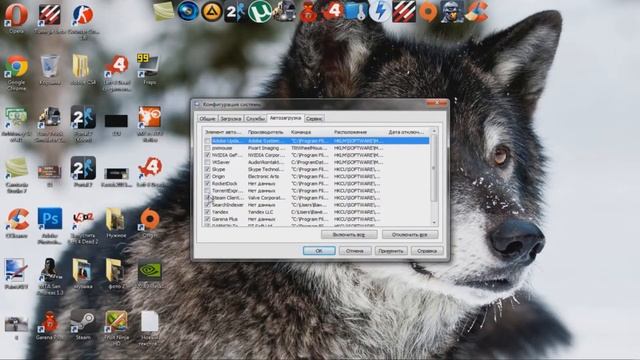The height and width of the screenshot is (360, 640).
Task: Click the 'Включить все' button
Action: 349,235
